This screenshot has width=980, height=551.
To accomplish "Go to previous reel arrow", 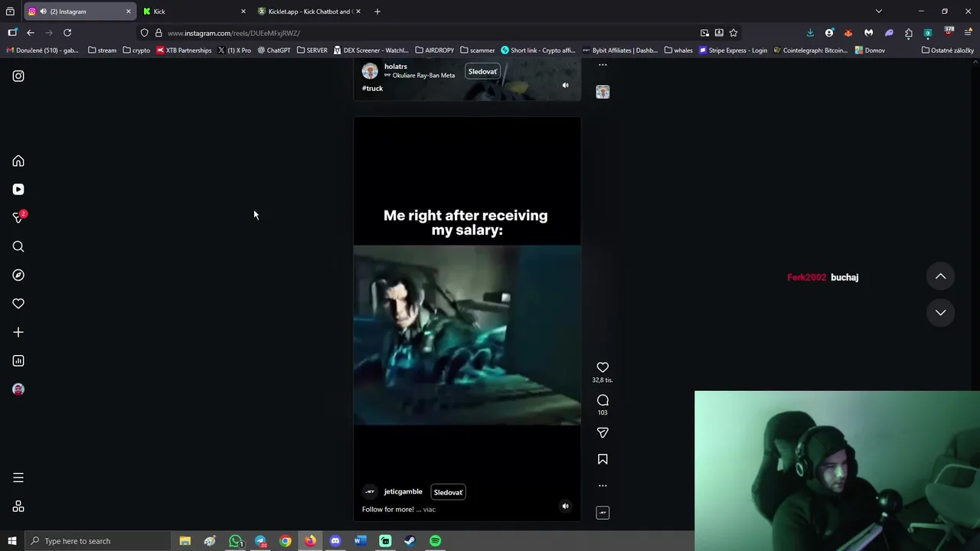I will 940,276.
